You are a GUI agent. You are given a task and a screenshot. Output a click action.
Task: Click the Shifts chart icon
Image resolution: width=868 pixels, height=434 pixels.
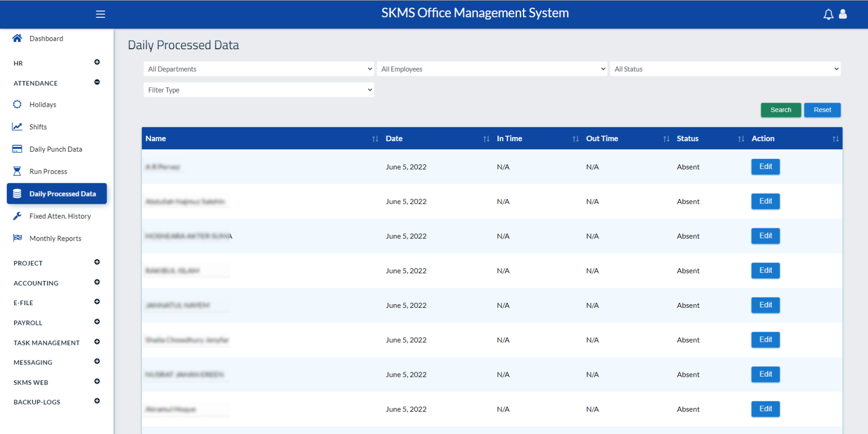click(17, 127)
